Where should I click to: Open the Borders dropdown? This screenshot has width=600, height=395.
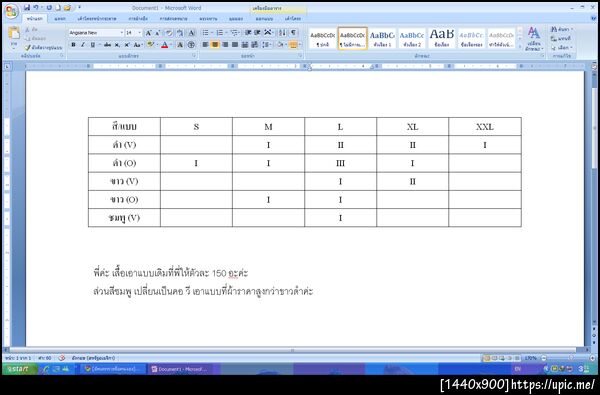[300, 45]
